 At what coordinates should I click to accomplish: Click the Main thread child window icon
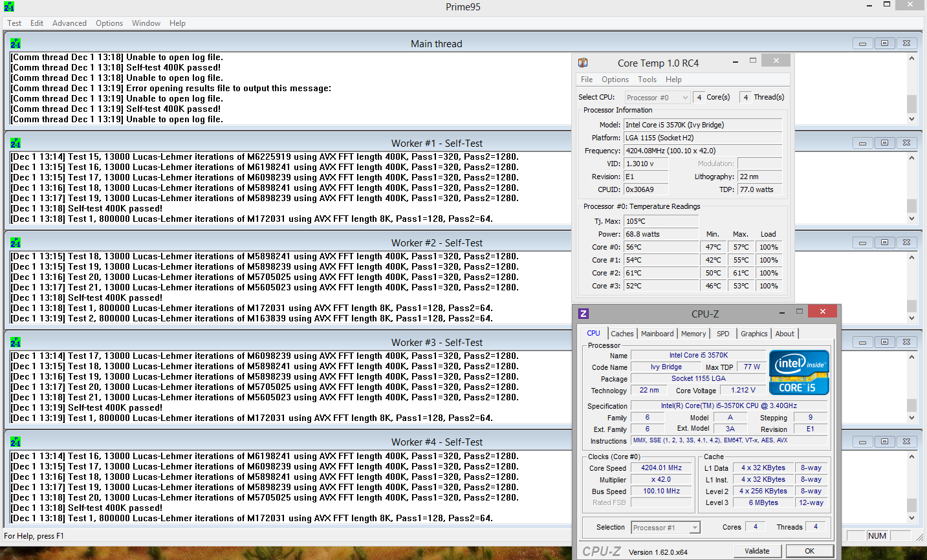[x=16, y=43]
